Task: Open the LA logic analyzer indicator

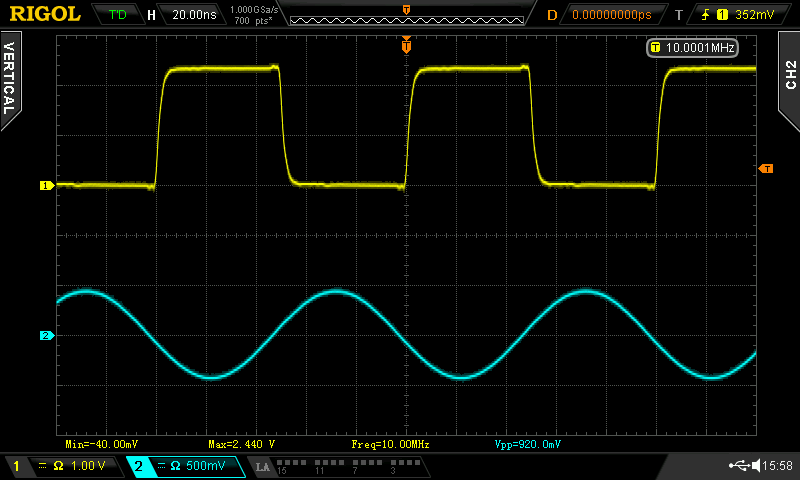Action: (x=263, y=466)
